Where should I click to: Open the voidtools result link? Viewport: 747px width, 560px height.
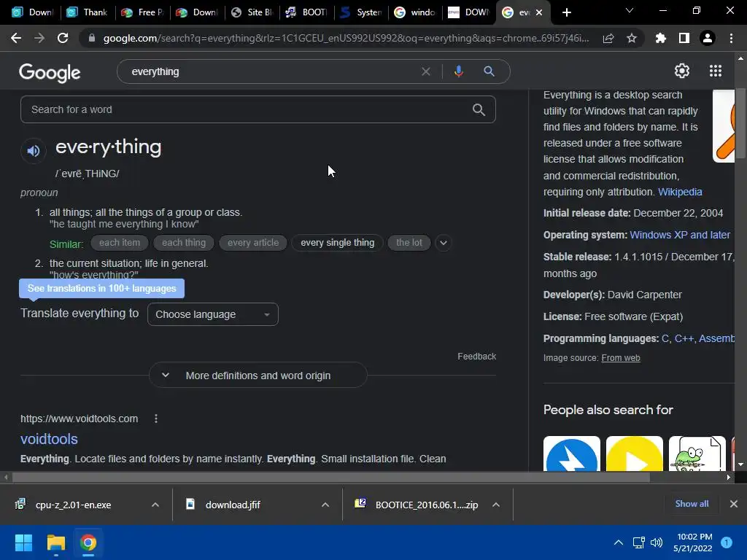click(49, 439)
